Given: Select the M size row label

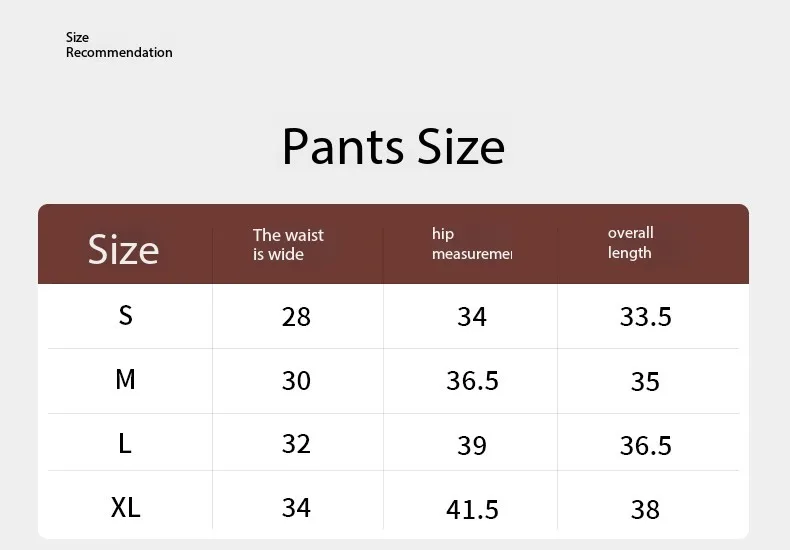Looking at the screenshot, I should [x=125, y=380].
